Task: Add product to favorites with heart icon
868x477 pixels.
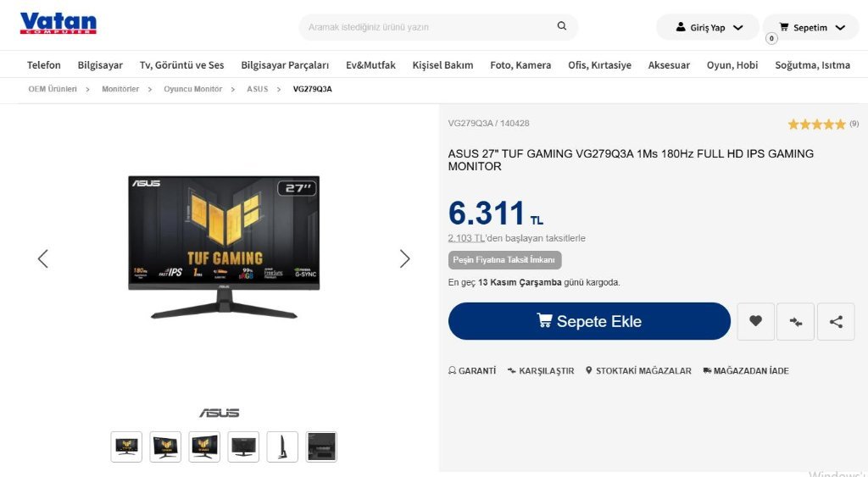Action: [755, 321]
